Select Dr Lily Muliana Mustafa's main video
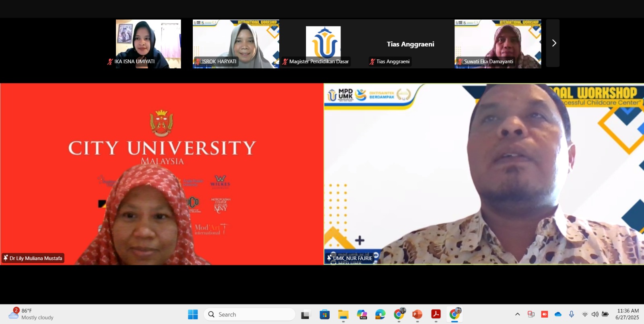Viewport: 644px width, 324px height. click(x=162, y=174)
